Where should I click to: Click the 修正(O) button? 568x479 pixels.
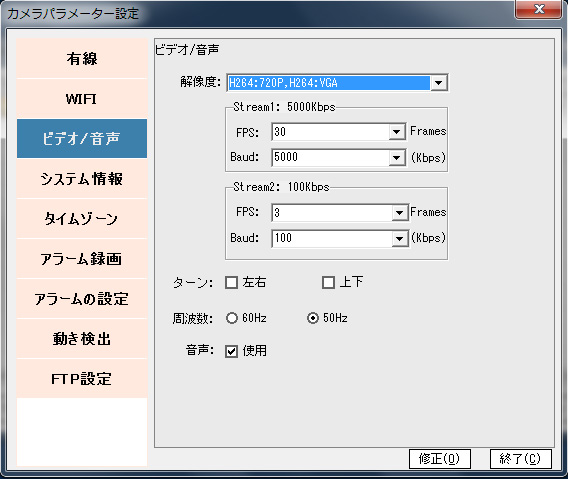439,459
